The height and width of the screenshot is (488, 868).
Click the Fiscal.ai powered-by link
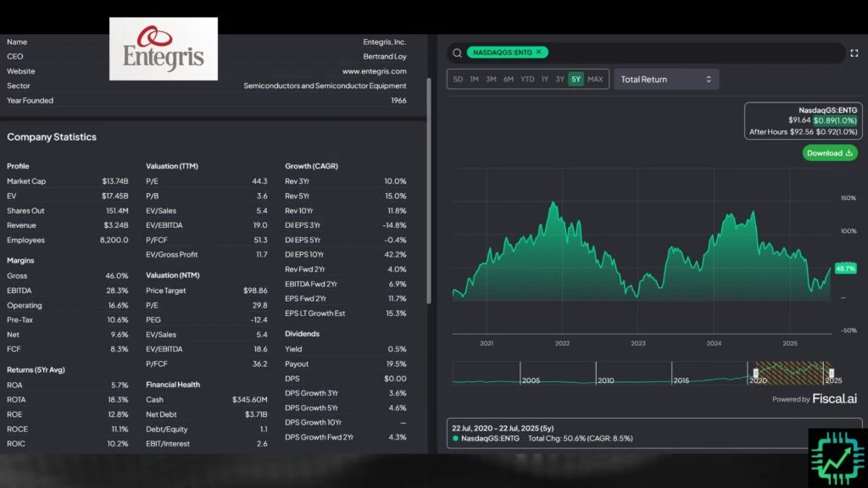point(834,398)
